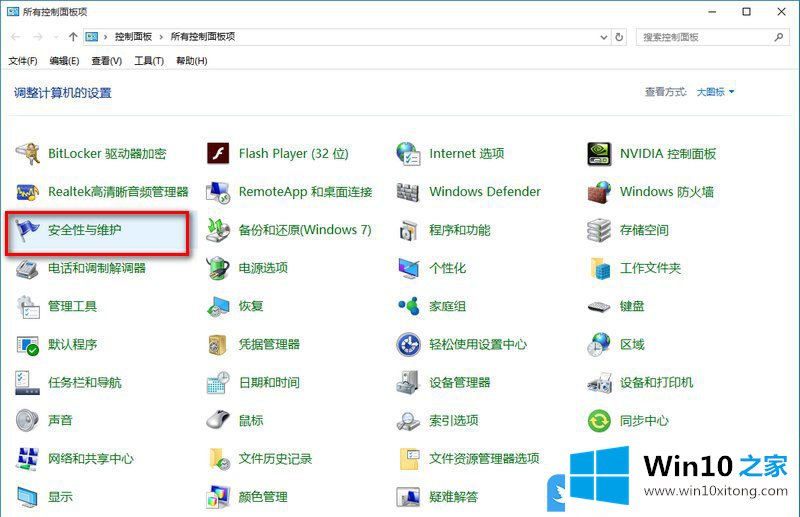Open the NVIDIA 控制面板 icon

click(599, 154)
